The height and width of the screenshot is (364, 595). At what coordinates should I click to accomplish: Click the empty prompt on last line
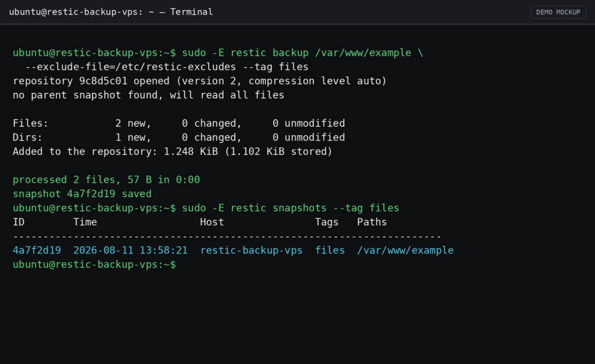point(95,264)
